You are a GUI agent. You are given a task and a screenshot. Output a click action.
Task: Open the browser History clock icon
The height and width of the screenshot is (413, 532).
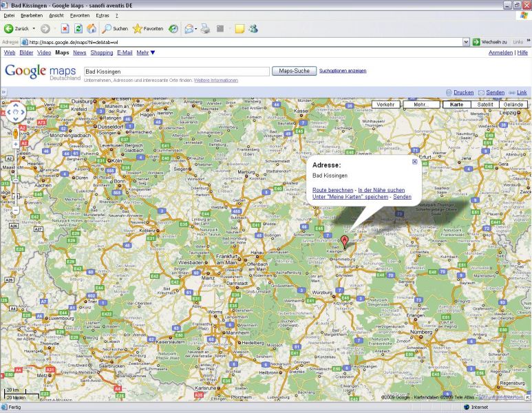pyautogui.click(x=173, y=29)
